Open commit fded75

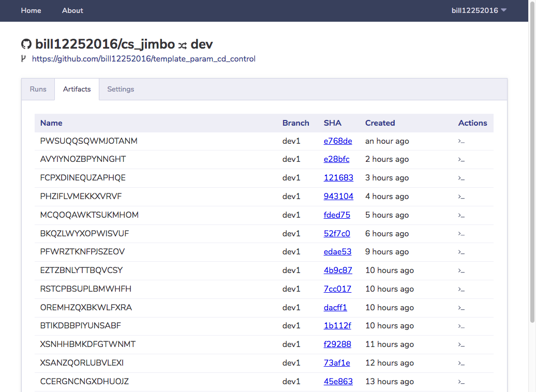click(337, 215)
